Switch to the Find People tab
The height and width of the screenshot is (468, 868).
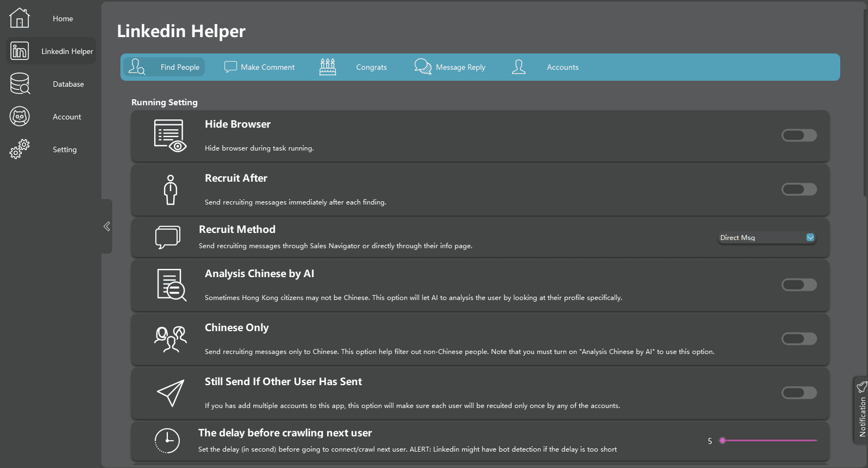[164, 67]
